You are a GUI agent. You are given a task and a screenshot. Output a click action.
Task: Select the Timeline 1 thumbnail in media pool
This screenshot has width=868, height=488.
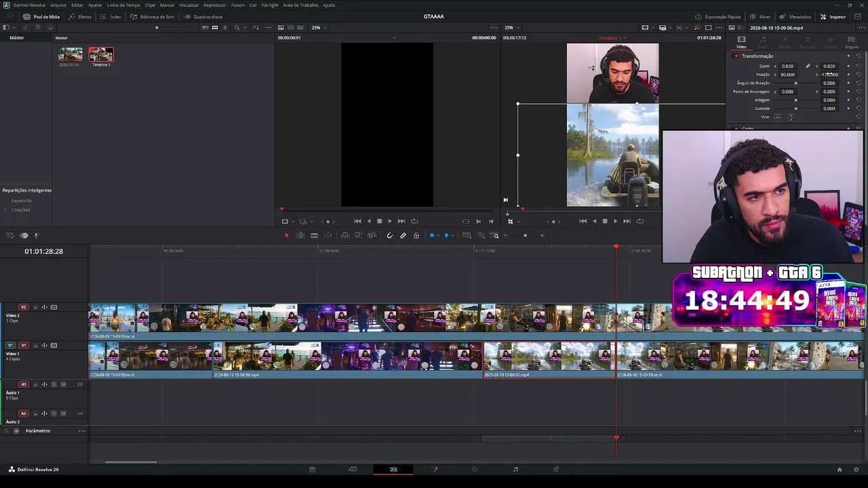(101, 55)
